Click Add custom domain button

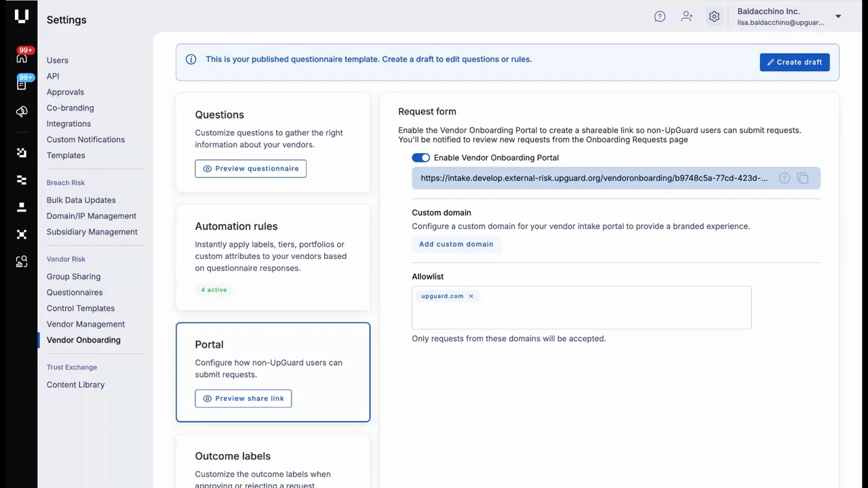(456, 244)
